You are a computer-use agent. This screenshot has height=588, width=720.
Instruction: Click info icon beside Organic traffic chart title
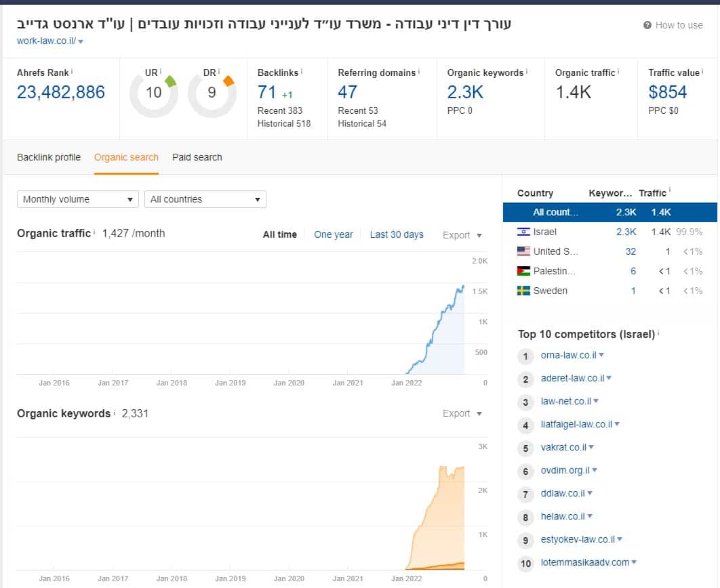(x=94, y=232)
